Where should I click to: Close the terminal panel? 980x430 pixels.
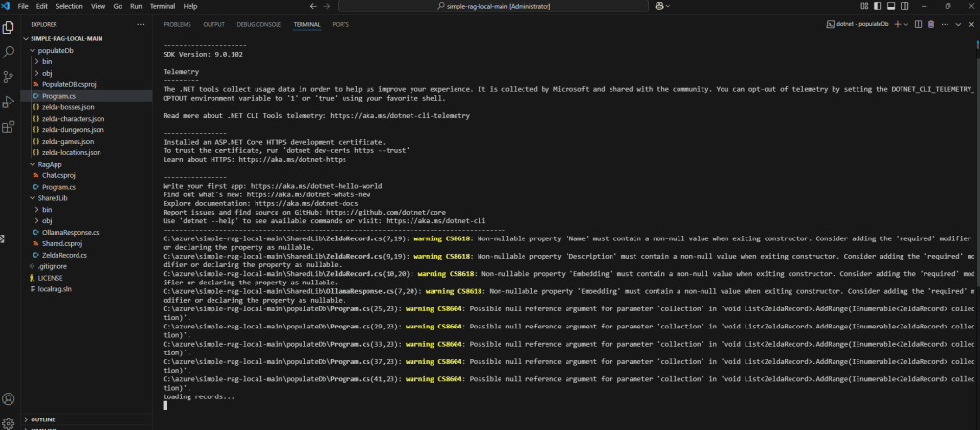click(x=970, y=24)
